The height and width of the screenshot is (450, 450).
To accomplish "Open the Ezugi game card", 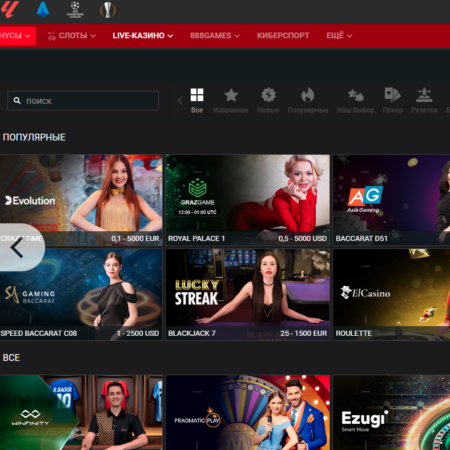I will (392, 412).
